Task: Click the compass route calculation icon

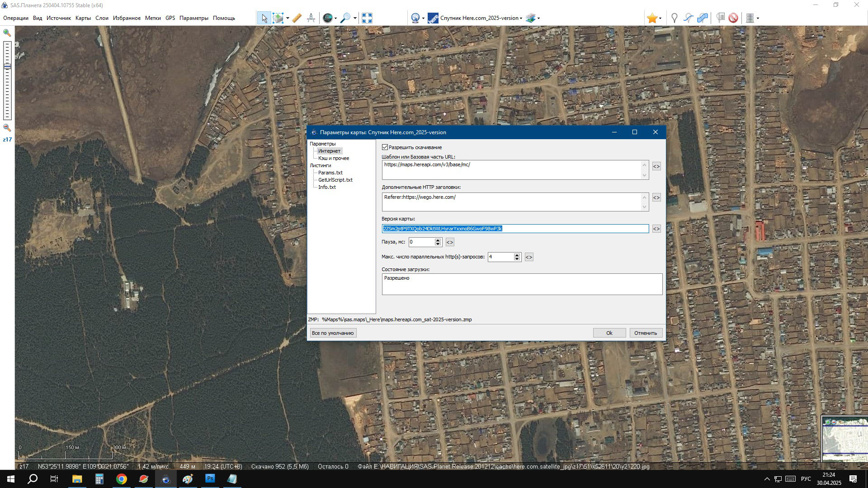Action: (311, 18)
